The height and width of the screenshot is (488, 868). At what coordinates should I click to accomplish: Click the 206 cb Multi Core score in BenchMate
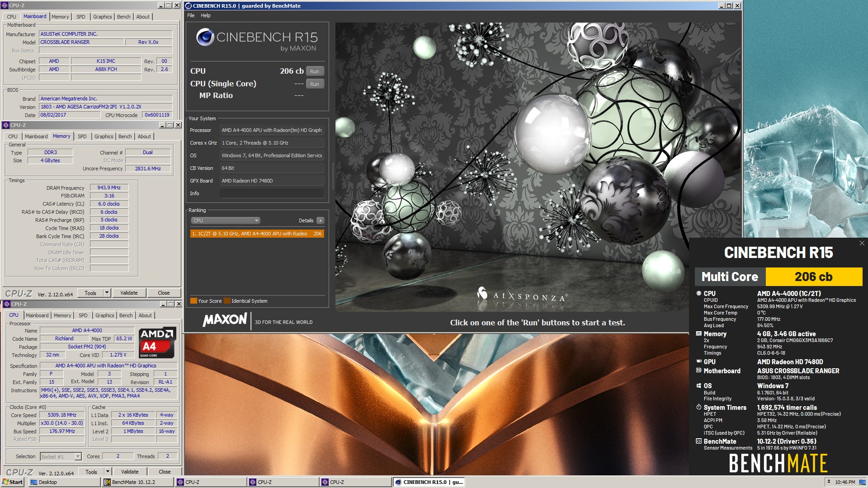click(813, 277)
